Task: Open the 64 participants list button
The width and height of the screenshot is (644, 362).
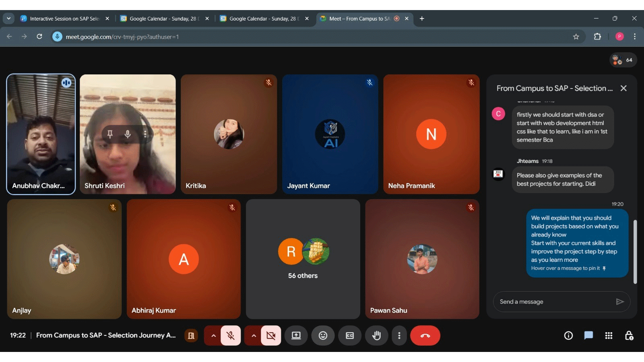Action: [623, 60]
